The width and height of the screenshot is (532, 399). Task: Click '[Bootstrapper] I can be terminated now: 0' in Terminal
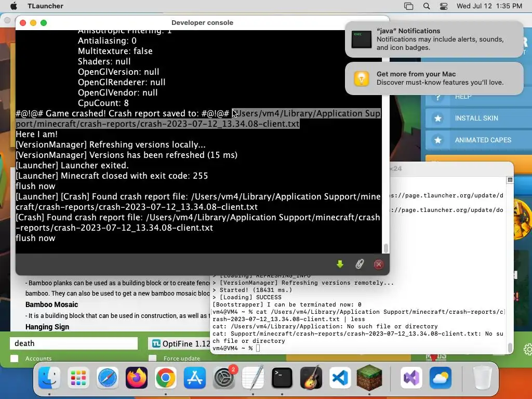pyautogui.click(x=287, y=304)
